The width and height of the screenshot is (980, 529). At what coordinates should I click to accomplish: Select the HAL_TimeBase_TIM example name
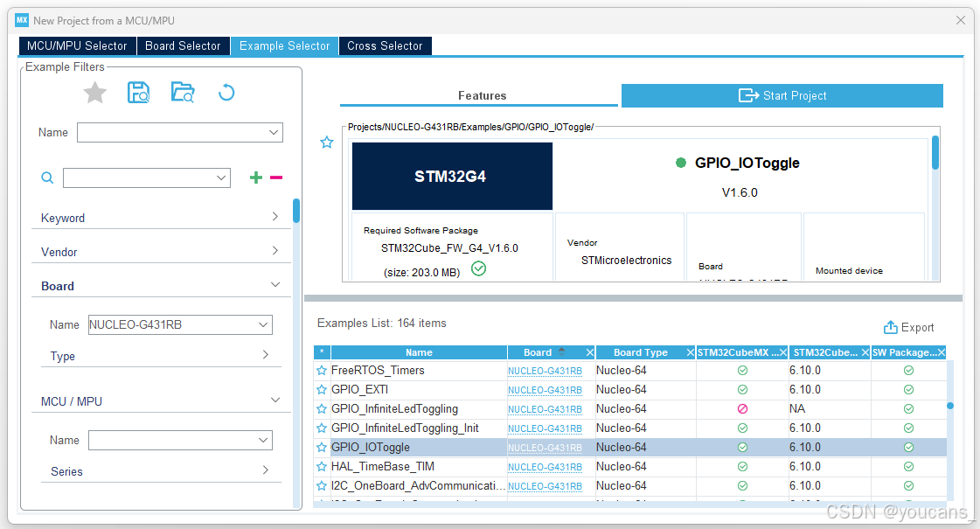tap(383, 466)
